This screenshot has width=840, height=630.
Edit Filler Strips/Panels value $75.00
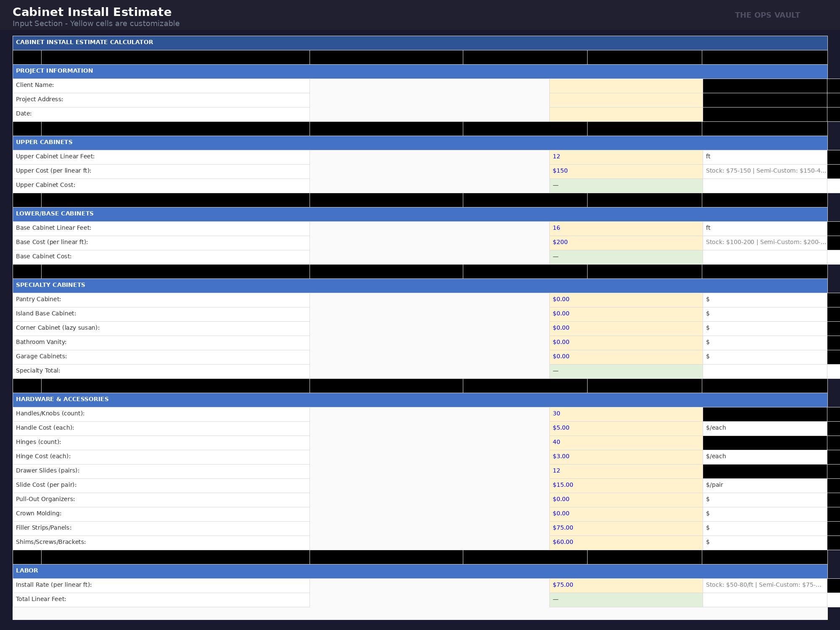coord(626,529)
